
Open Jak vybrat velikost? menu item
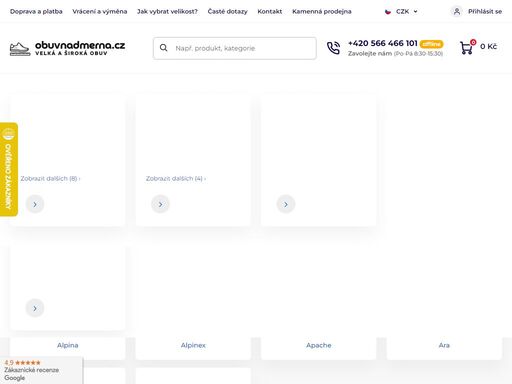167,11
